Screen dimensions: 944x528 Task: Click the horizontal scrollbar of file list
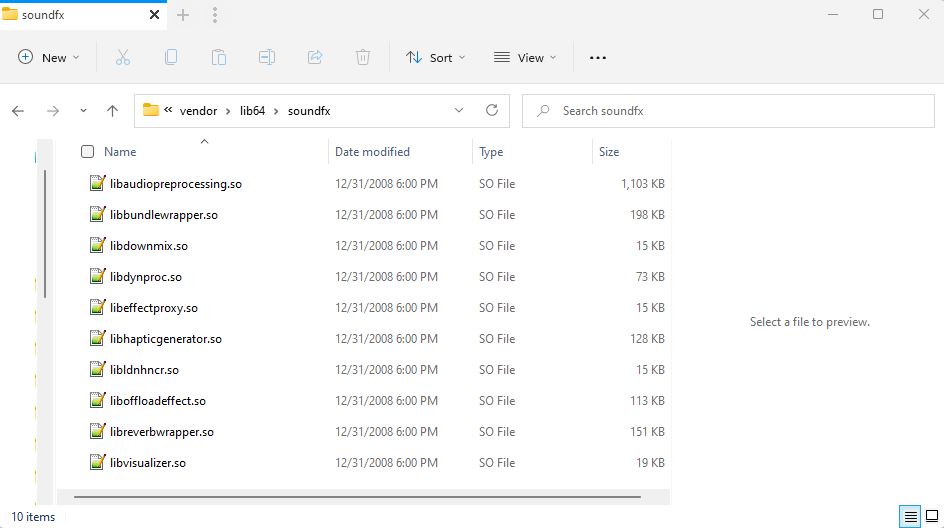[357, 497]
